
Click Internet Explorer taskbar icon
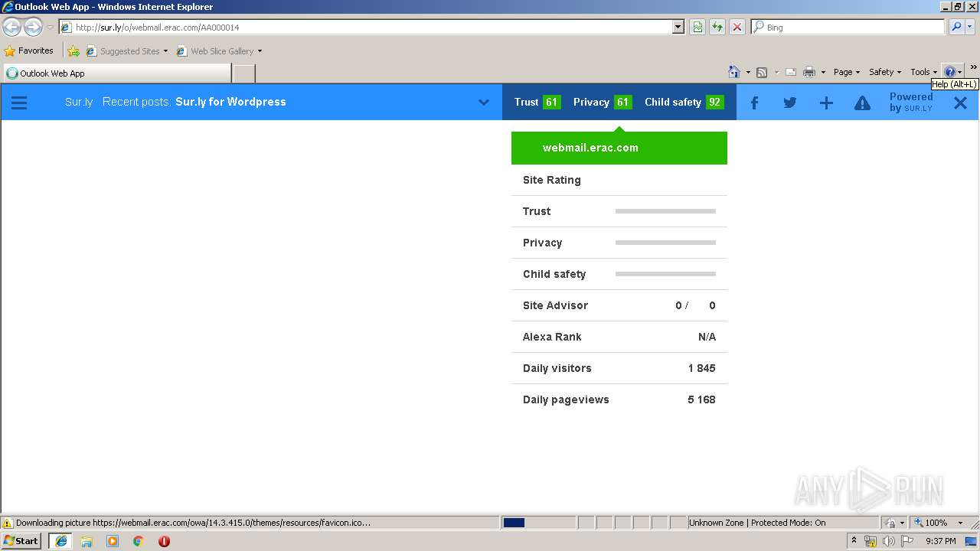(61, 541)
